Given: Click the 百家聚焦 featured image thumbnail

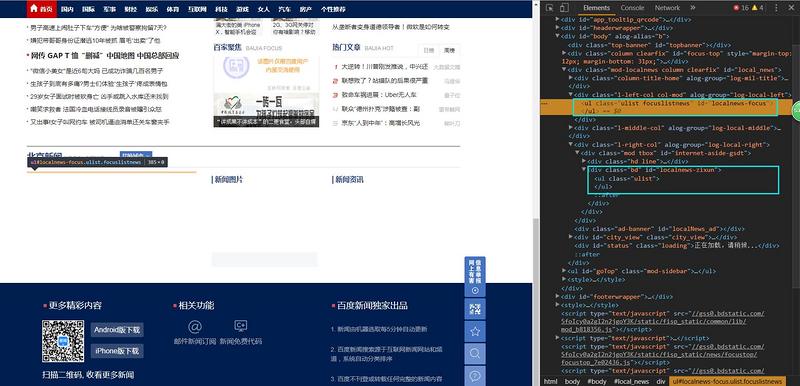Looking at the screenshot, I should coord(266,92).
